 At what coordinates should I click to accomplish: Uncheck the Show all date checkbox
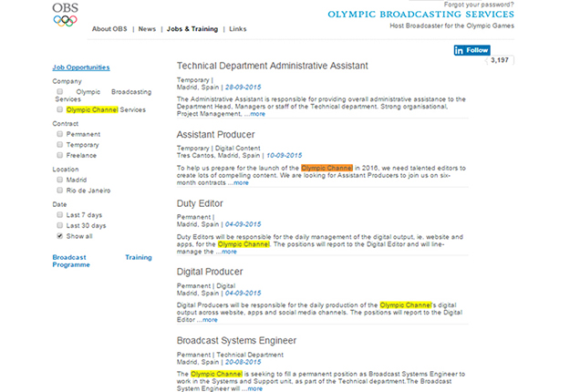60,236
